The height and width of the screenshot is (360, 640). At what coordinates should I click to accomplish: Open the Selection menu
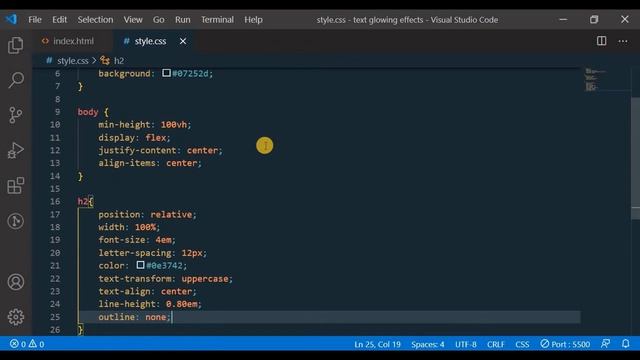(95, 20)
